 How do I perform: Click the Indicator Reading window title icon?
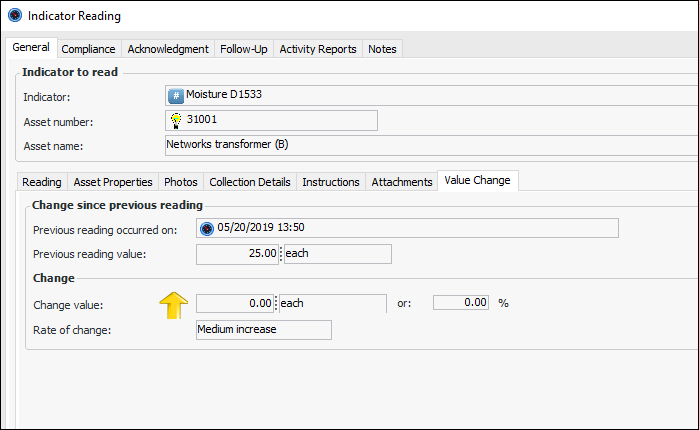15,15
